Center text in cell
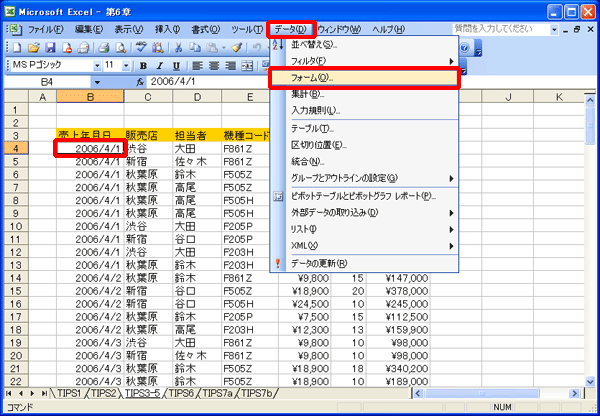 (214, 66)
